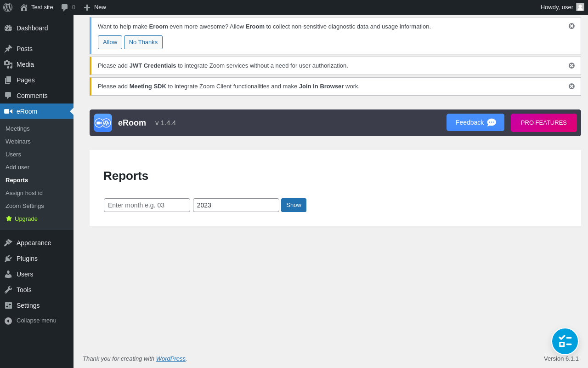Navigate to Pages in sidebar
588x368 pixels.
[37, 80]
